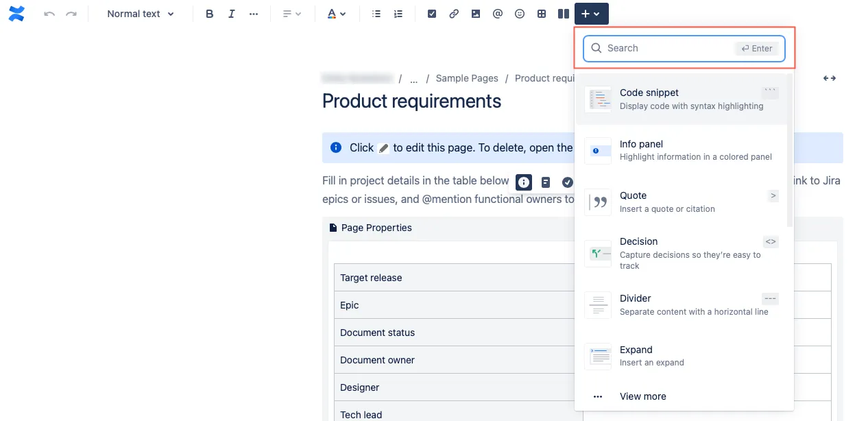Viewport: 868px width, 421px height.
Task: Add an action item checkbox
Action: [432, 14]
